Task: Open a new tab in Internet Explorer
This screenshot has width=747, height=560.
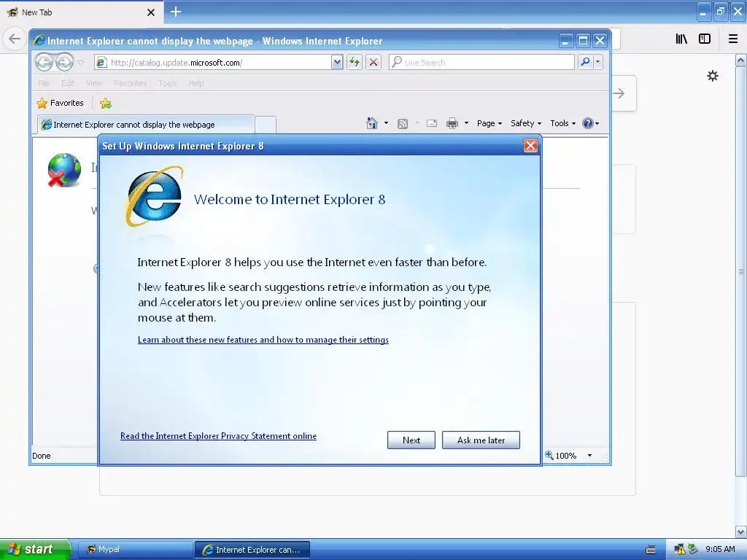Action: pos(266,125)
